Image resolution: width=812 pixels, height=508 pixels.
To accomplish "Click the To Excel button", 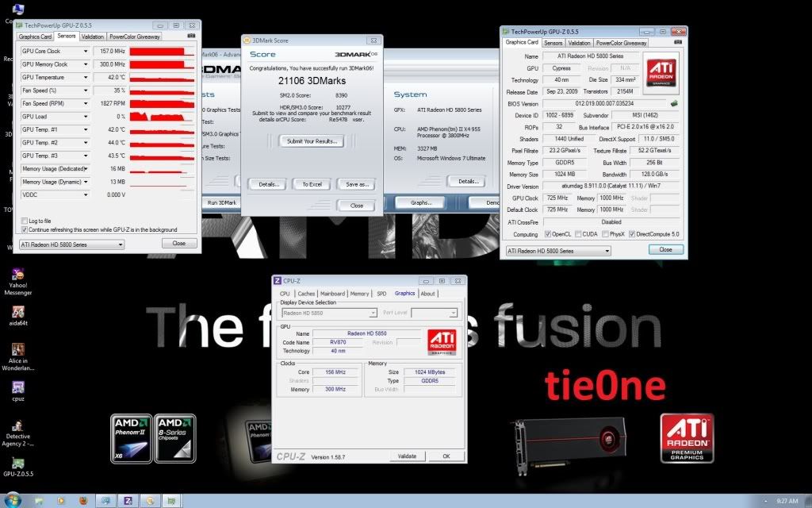I will click(x=312, y=184).
